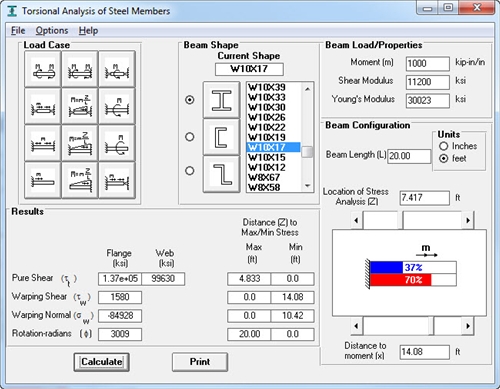This screenshot has width=500, height=389.
Task: Select uniform distributed torque pinned-pinned load case
Action: click(x=43, y=106)
